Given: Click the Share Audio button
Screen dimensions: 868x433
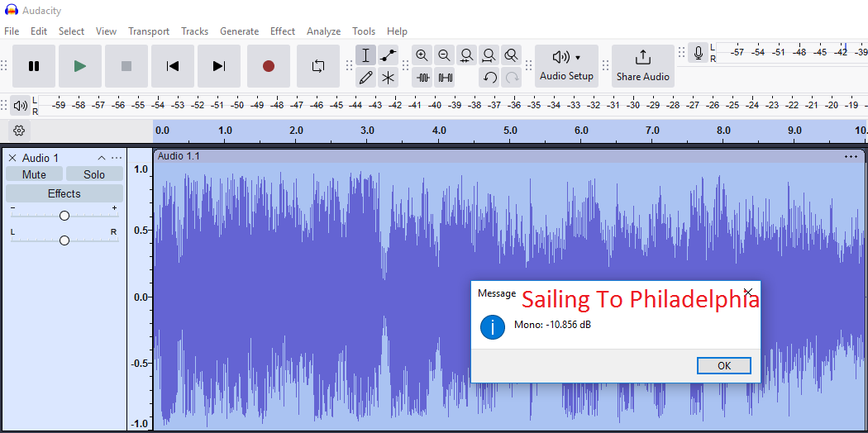Looking at the screenshot, I should 642,66.
